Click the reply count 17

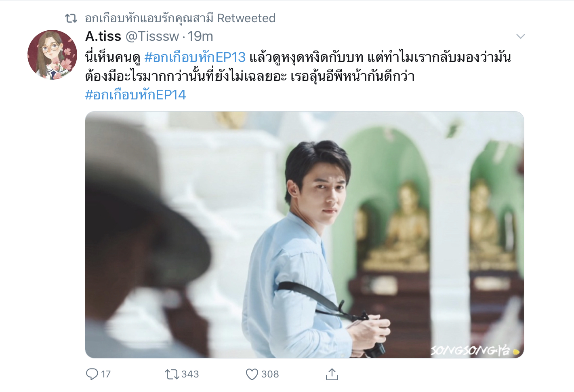pyautogui.click(x=106, y=374)
